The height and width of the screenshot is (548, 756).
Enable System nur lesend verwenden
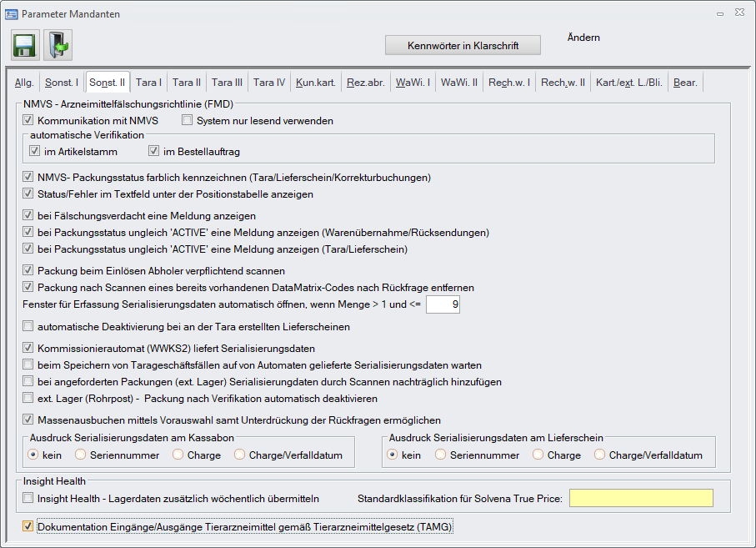pos(188,121)
